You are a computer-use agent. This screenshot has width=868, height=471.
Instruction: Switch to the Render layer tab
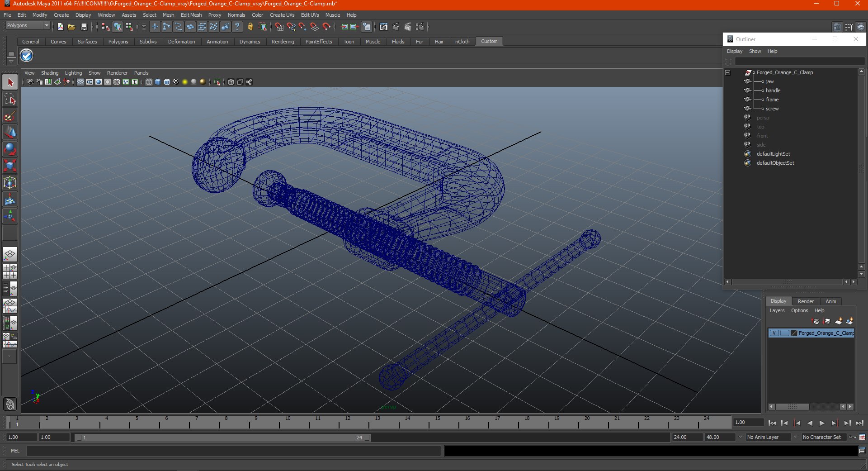[805, 301]
